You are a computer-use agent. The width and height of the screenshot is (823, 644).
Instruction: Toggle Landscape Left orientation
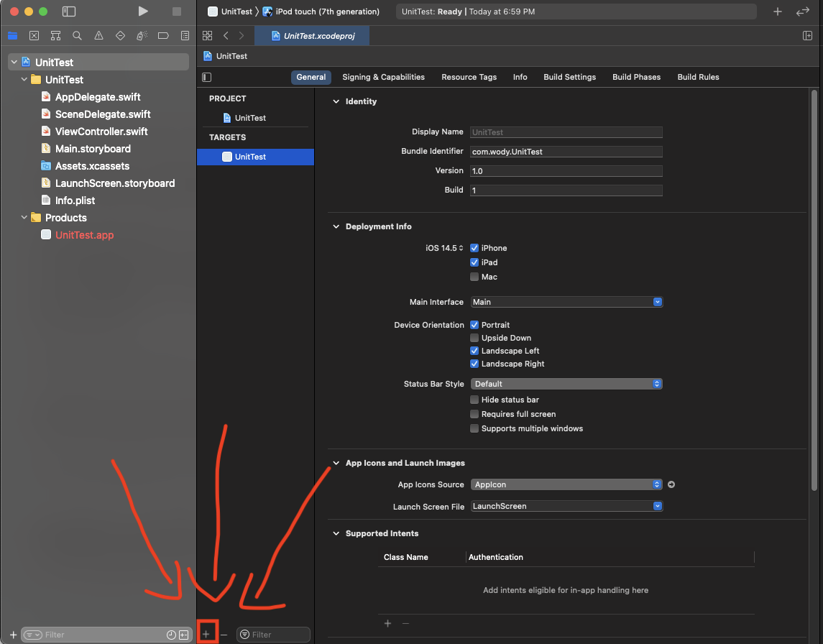pos(474,351)
